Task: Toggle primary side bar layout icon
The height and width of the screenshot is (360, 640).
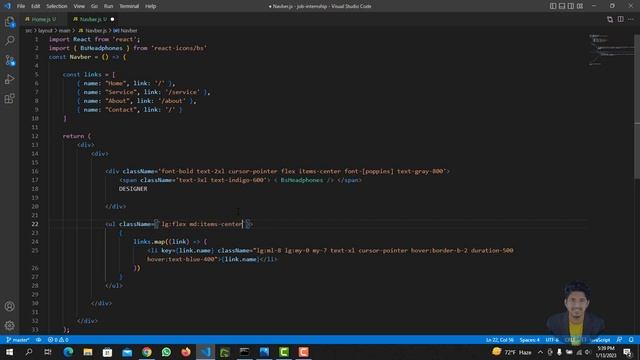Action: [553, 6]
